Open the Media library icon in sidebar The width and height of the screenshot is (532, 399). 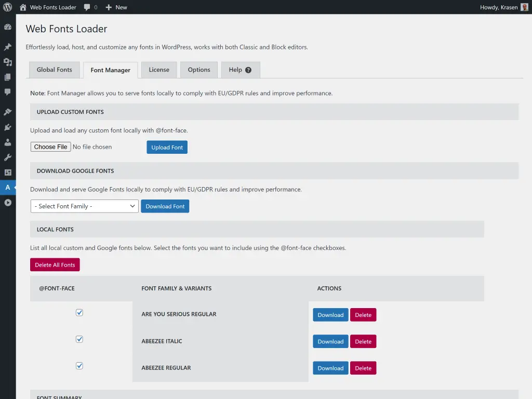click(8, 62)
